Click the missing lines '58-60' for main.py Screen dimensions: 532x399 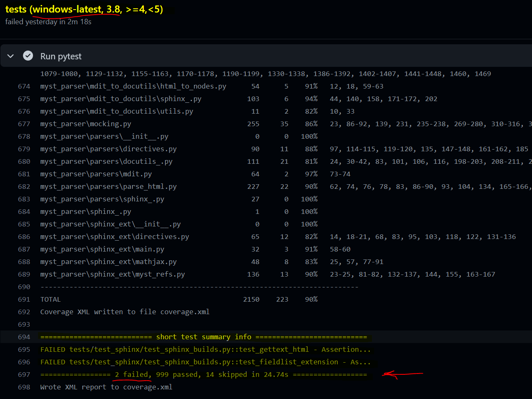click(x=340, y=249)
